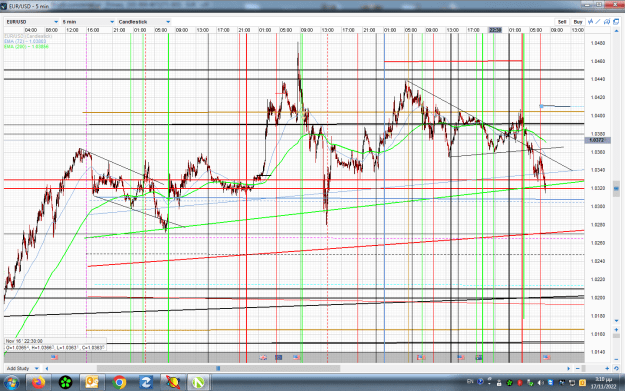Image resolution: width=625 pixels, height=391 pixels.
Task: Click the EN language indicator in tray
Action: tap(470, 382)
